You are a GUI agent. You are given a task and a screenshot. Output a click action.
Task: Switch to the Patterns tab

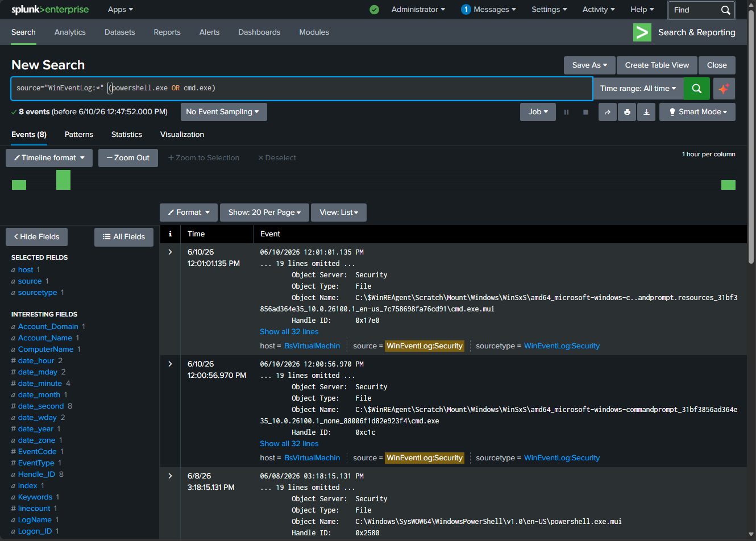point(79,135)
